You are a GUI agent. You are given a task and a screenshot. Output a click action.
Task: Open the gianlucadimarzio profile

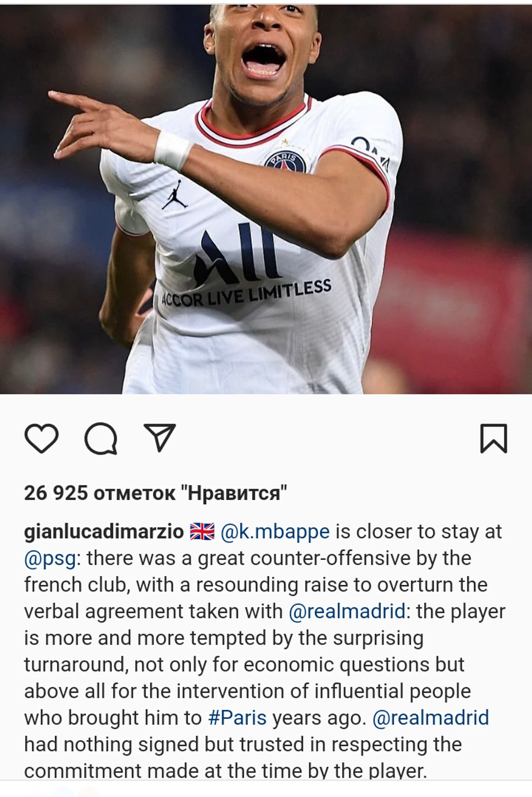pos(104,532)
